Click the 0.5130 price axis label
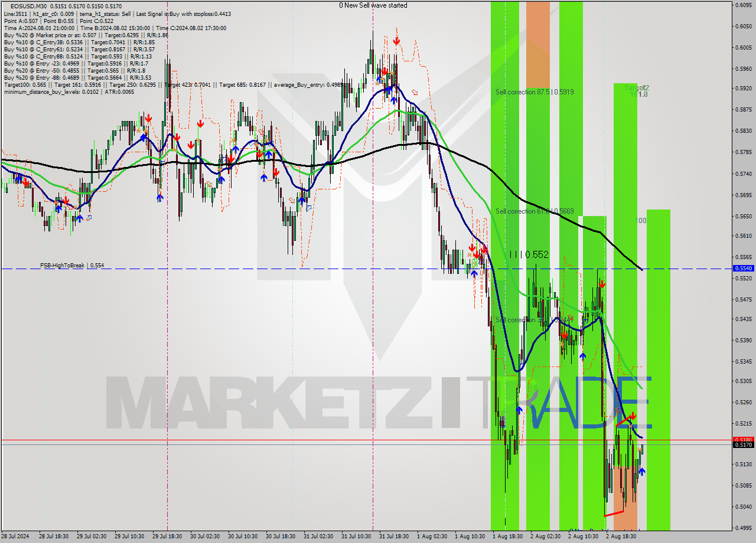The height and width of the screenshot is (543, 756). click(x=743, y=465)
